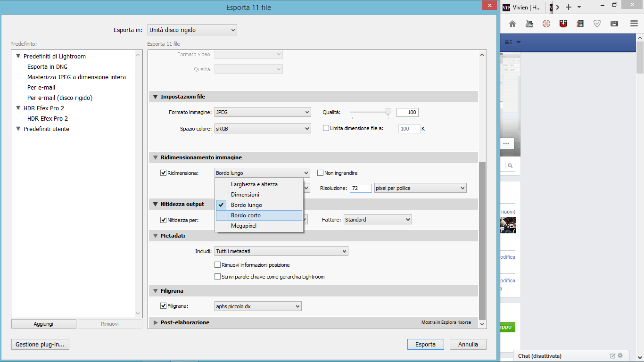Click the three-dots button on Facebook cover
The height and width of the screenshot is (362, 644).
click(x=506, y=143)
